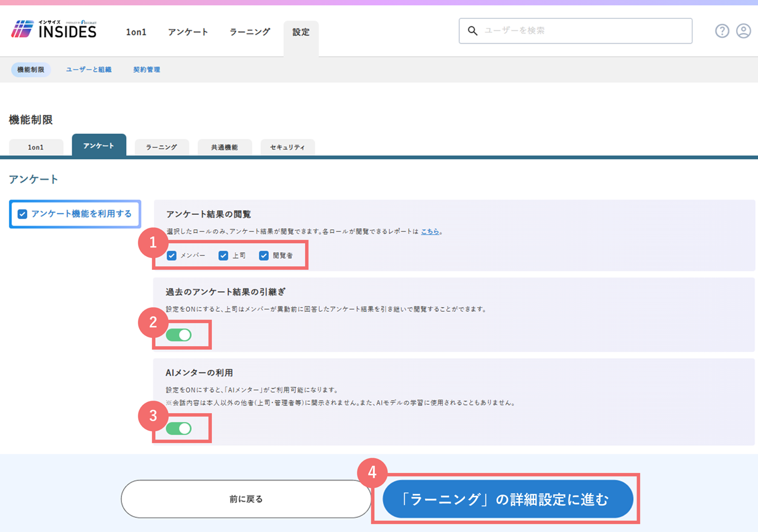Open the user account profile icon
The height and width of the screenshot is (532, 758).
pos(743,31)
